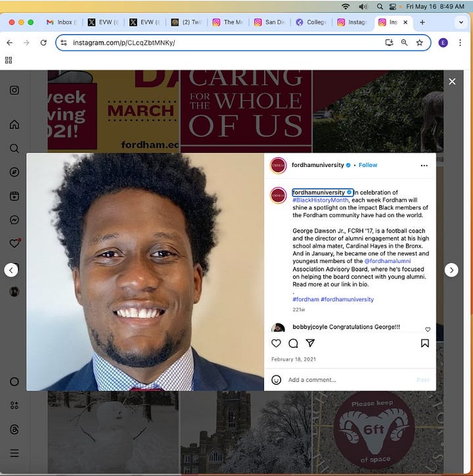Open a new browser tab
This screenshot has width=473, height=476.
click(422, 22)
